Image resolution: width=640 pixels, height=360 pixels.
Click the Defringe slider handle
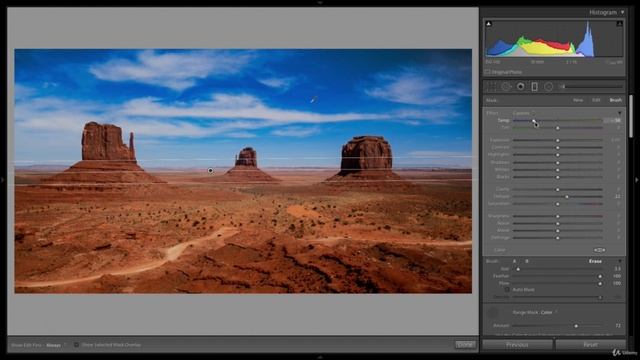coord(558,238)
